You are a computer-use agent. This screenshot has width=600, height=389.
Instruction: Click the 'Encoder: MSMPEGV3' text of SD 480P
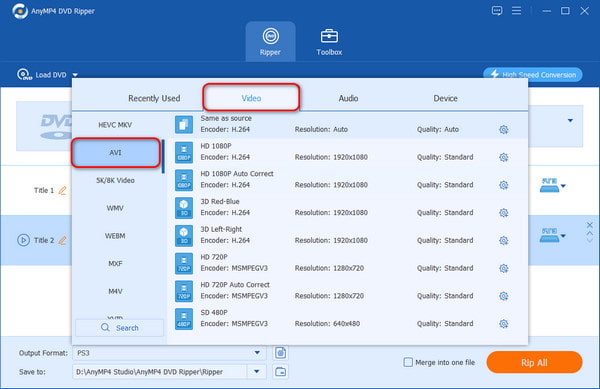[234, 324]
